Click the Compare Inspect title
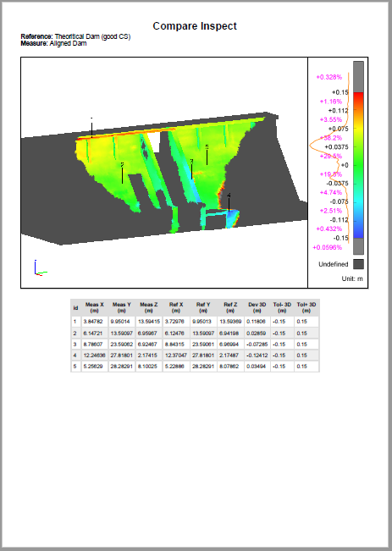The image size is (392, 551). (x=195, y=26)
